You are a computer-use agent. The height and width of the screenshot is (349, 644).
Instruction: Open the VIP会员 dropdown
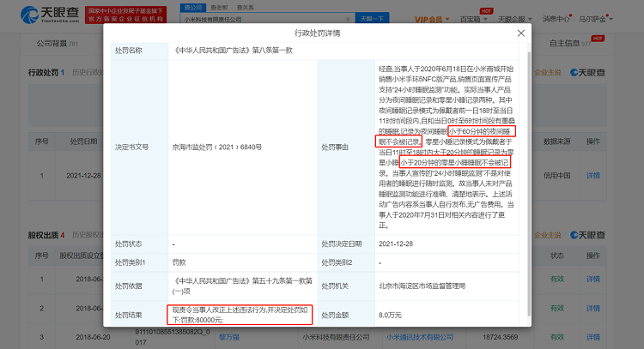click(x=432, y=19)
